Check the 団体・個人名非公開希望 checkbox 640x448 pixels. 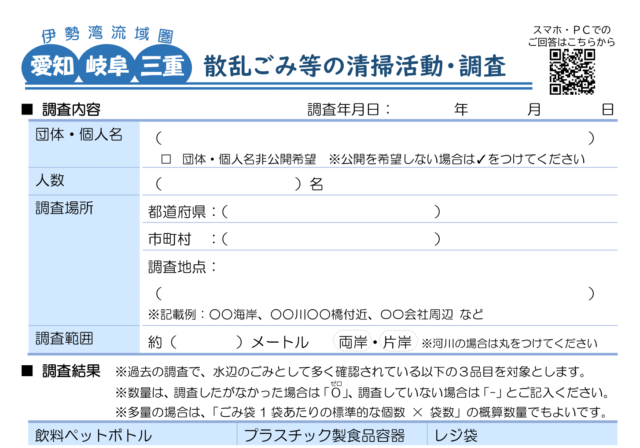click(166, 159)
